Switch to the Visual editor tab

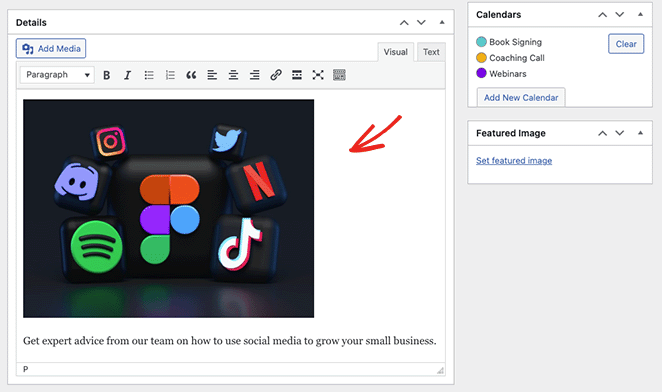[x=396, y=52]
